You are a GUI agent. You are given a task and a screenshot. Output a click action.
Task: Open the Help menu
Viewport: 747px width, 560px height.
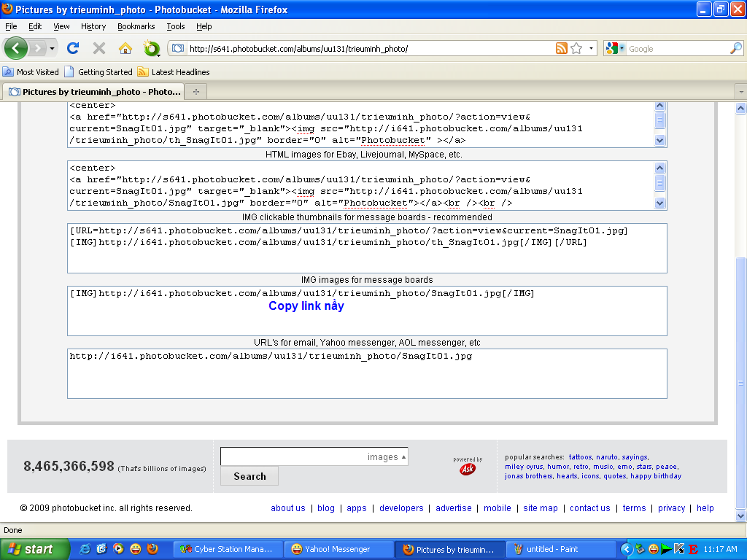pos(204,26)
